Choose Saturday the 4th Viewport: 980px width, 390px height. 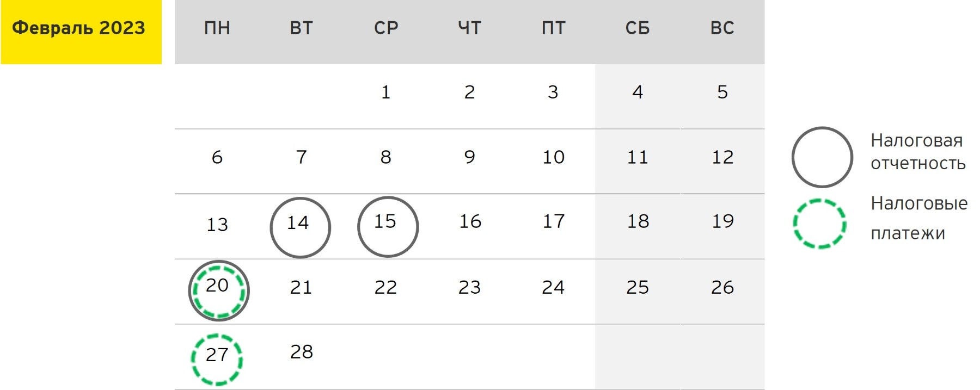[x=637, y=92]
